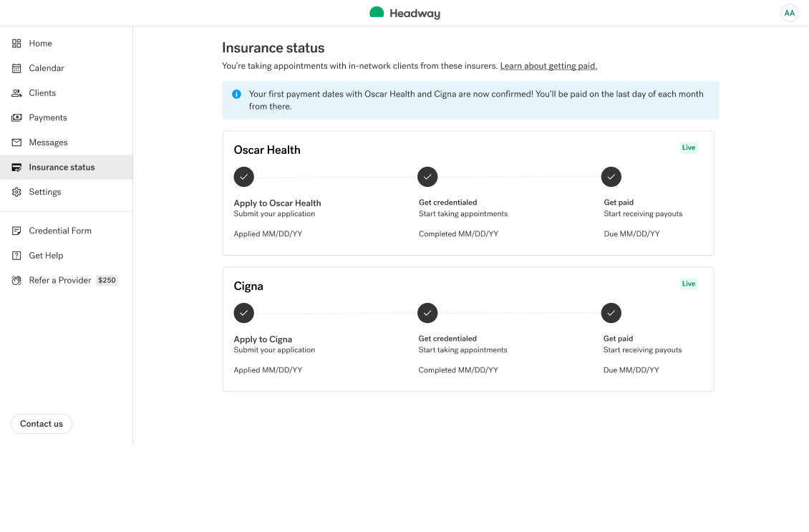Open Get Help in sidebar
Viewport: 809px width, 532px height.
(66, 256)
